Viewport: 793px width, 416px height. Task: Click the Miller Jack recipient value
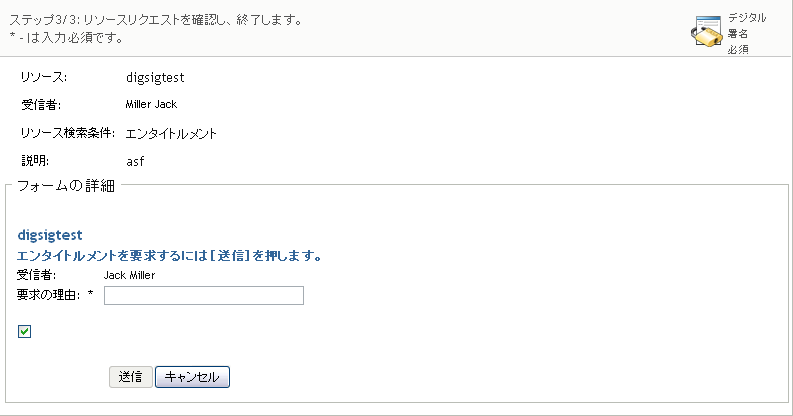(x=151, y=104)
